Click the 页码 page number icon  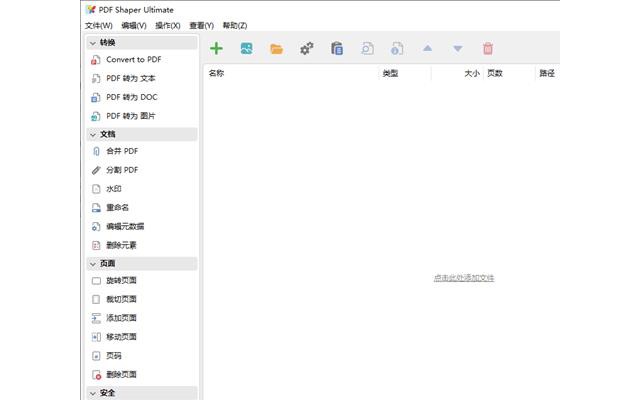tap(96, 356)
